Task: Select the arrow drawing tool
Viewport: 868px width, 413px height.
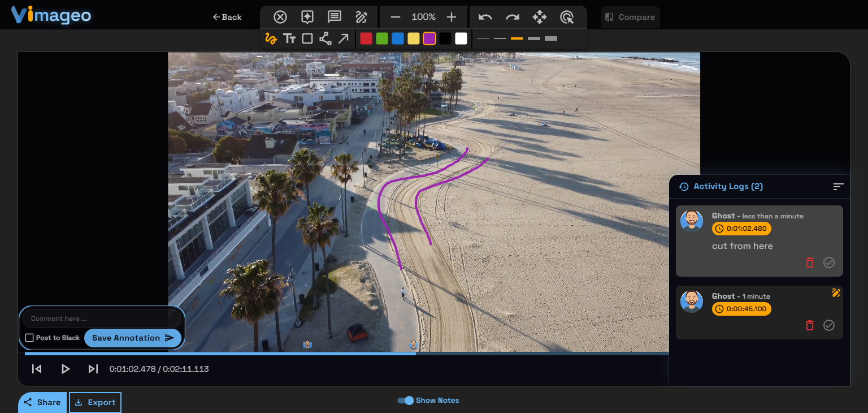Action: coord(343,38)
